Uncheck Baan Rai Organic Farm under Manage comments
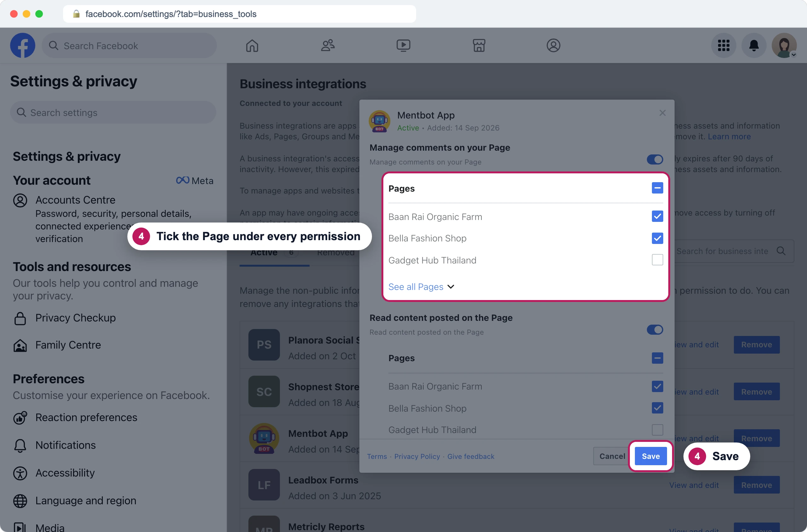 pyautogui.click(x=657, y=217)
